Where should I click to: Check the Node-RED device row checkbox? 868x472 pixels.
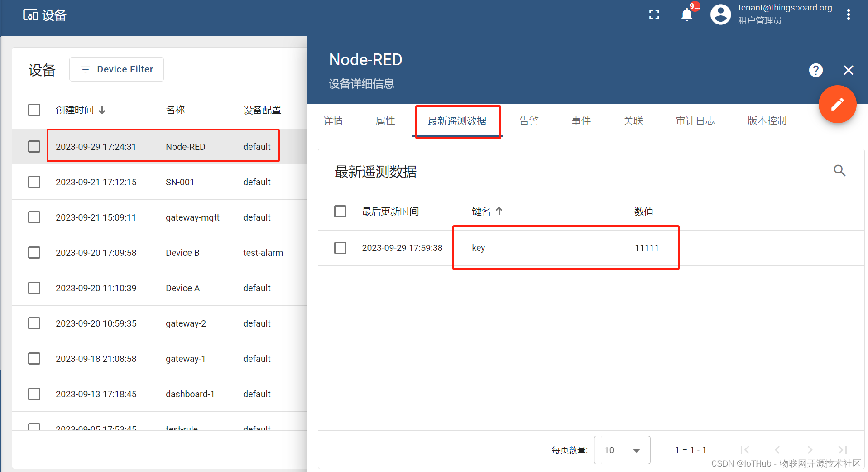click(x=34, y=146)
